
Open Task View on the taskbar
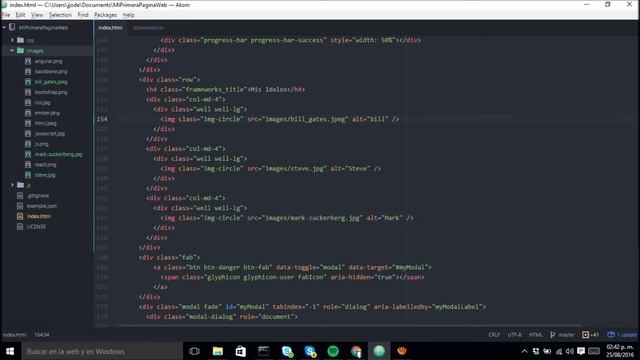click(x=194, y=351)
